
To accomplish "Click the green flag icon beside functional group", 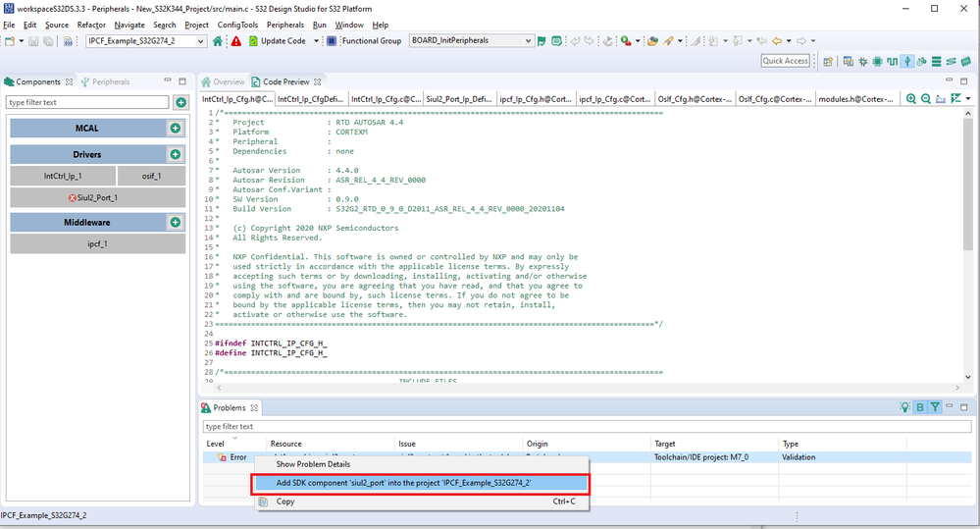I will tap(542, 41).
